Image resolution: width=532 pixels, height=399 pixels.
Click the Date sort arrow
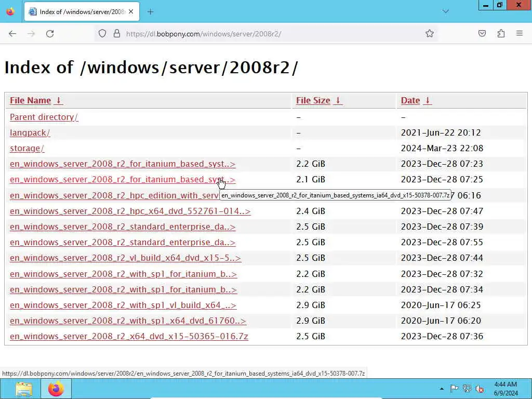tap(428, 100)
